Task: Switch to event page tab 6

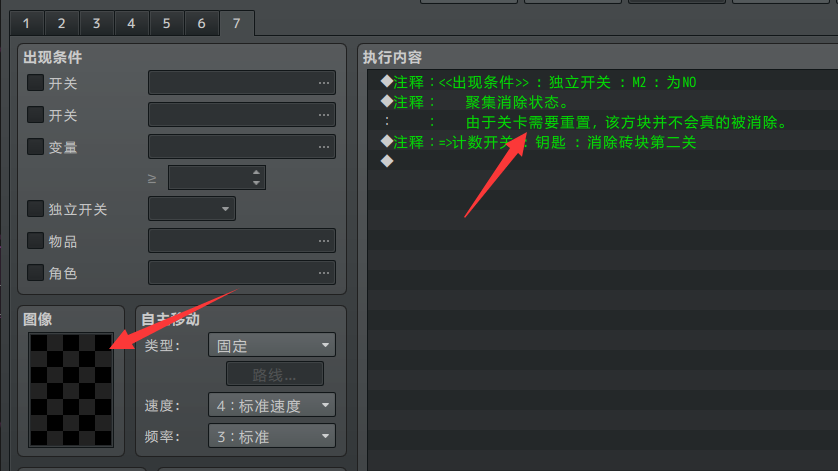Action: click(201, 24)
